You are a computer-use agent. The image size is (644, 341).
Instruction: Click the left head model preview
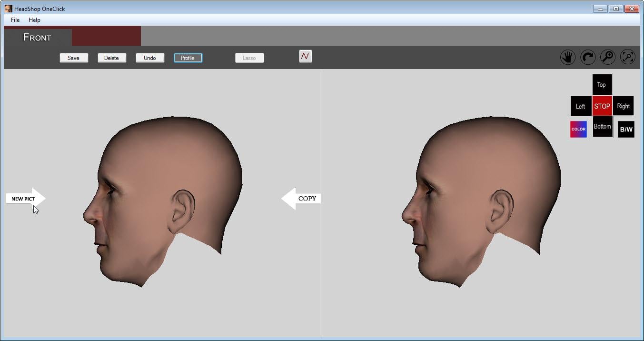pos(163,201)
